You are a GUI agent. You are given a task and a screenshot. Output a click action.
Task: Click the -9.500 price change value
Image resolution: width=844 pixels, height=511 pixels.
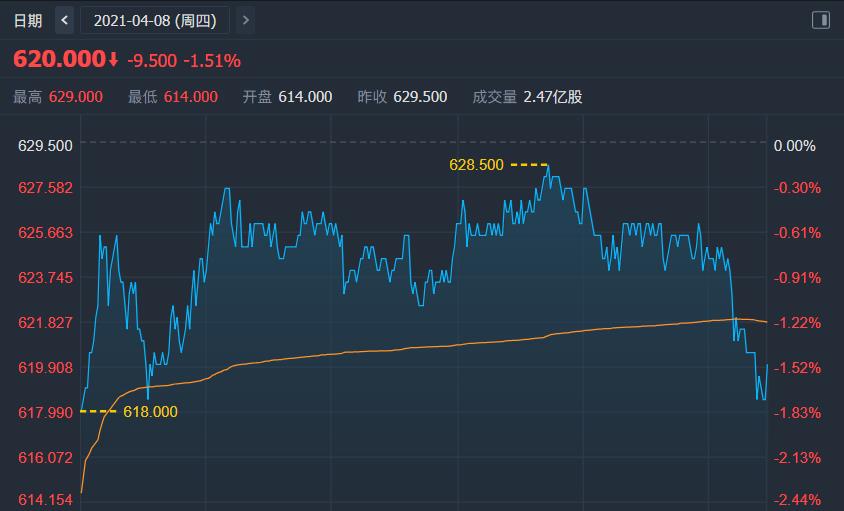(152, 61)
